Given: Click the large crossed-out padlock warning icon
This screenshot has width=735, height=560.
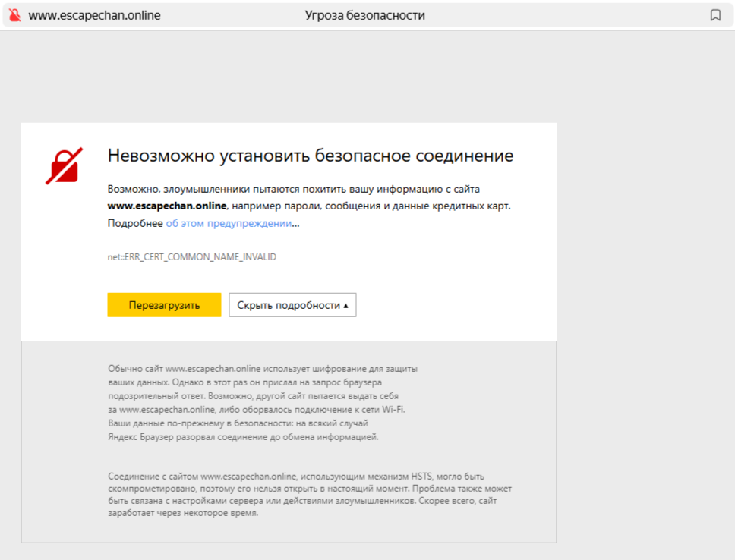Looking at the screenshot, I should pos(64,165).
